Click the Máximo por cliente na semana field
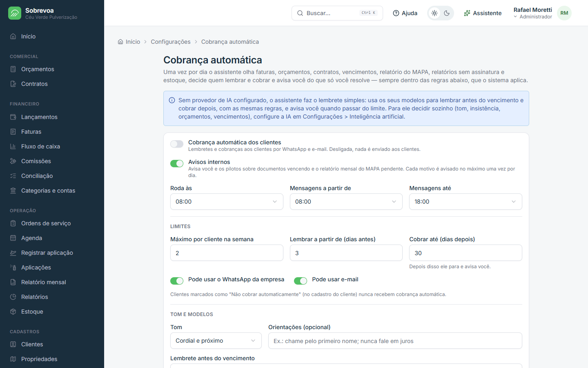Screen dimensions: 588x368 click(227, 253)
